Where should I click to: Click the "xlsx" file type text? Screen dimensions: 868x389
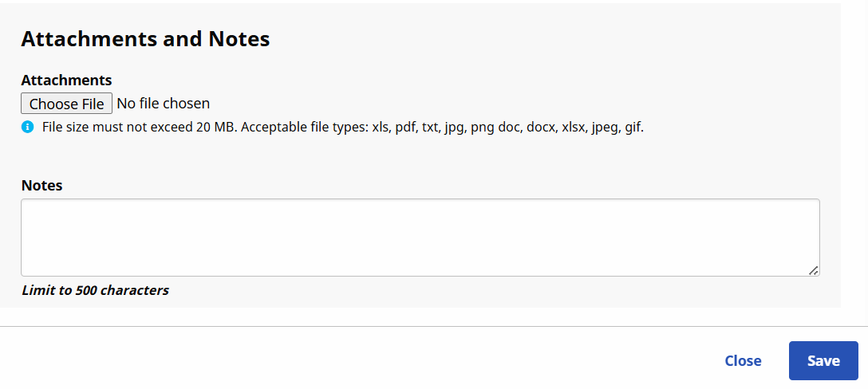coord(574,128)
